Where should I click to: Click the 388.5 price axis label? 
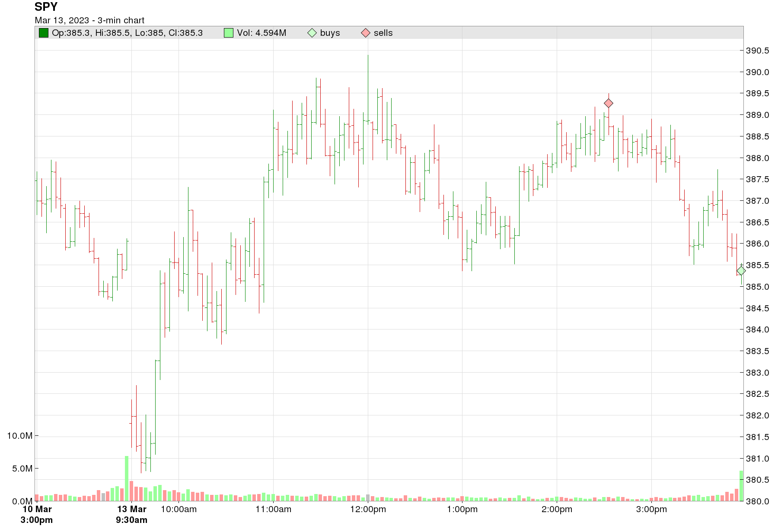(x=758, y=136)
